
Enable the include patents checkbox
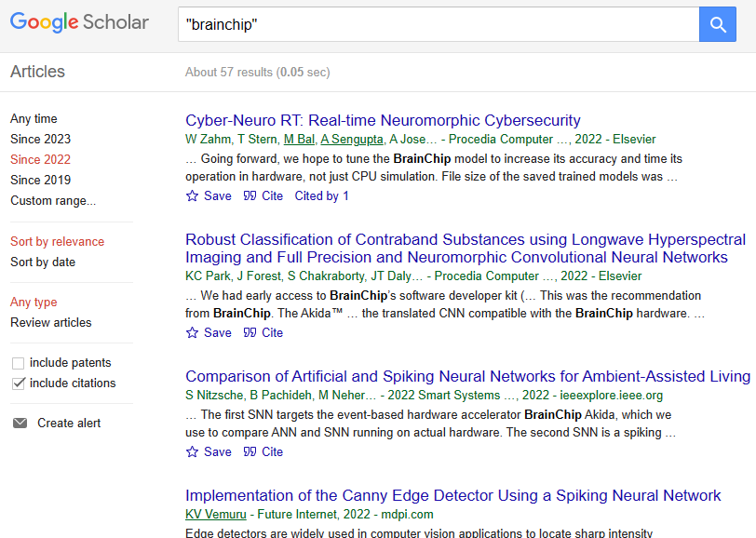point(18,363)
